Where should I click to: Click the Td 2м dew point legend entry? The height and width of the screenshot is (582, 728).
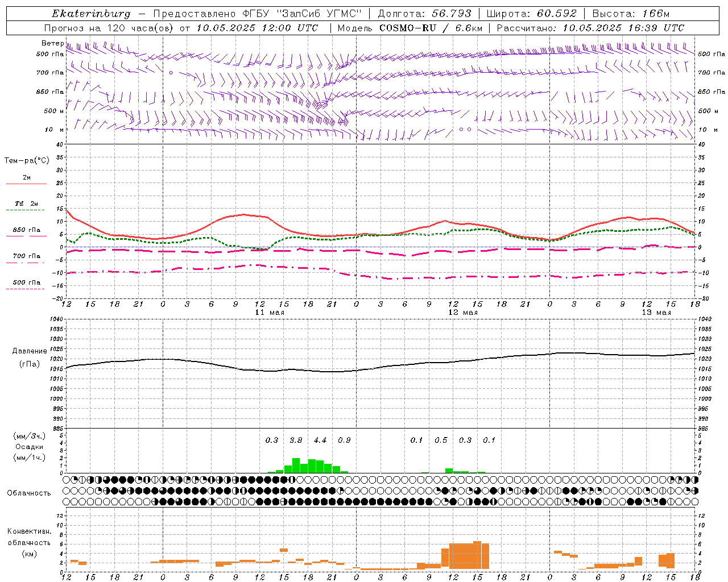click(26, 203)
